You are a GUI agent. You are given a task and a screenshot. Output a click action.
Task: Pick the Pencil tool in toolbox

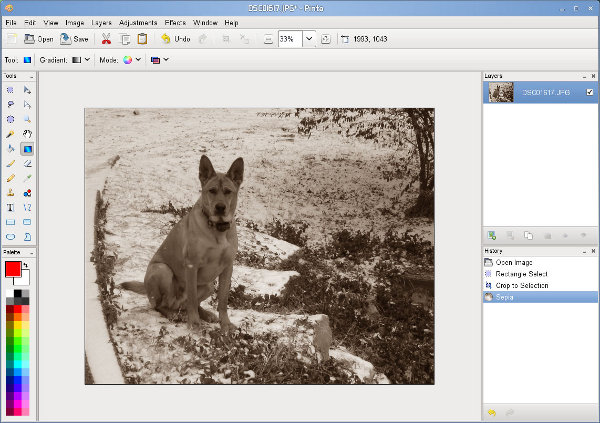point(10,177)
